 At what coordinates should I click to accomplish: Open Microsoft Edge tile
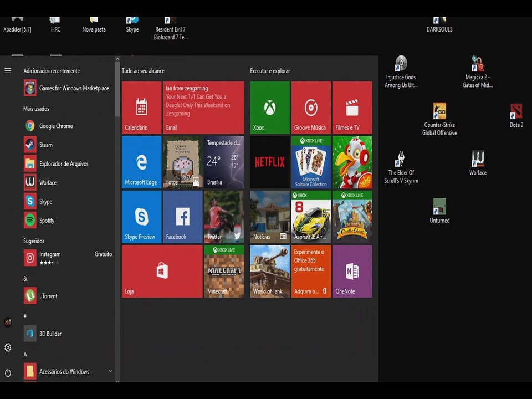(x=141, y=162)
